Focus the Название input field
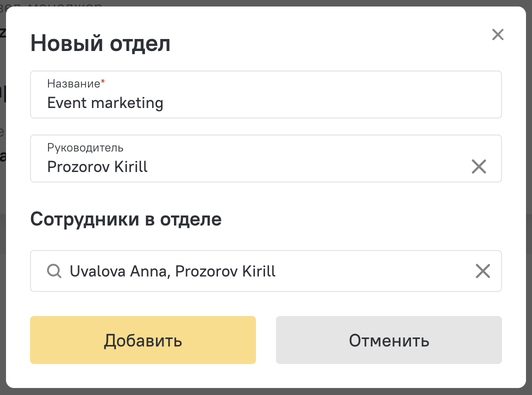This screenshot has height=395, width=532. (x=266, y=94)
